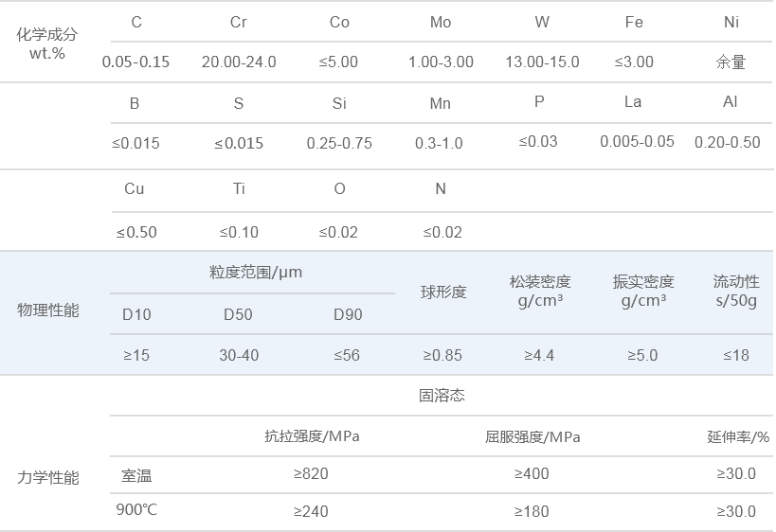Click the 20.00-24.0 chromium value
Image resolution: width=776 pixels, height=532 pixels.
click(x=239, y=62)
